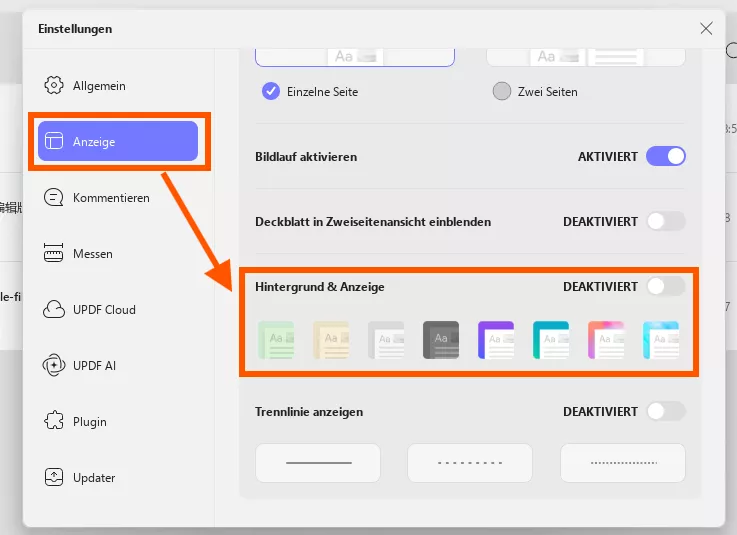Click the Plugin puzzle piece icon
This screenshot has width=737, height=535.
(x=54, y=421)
